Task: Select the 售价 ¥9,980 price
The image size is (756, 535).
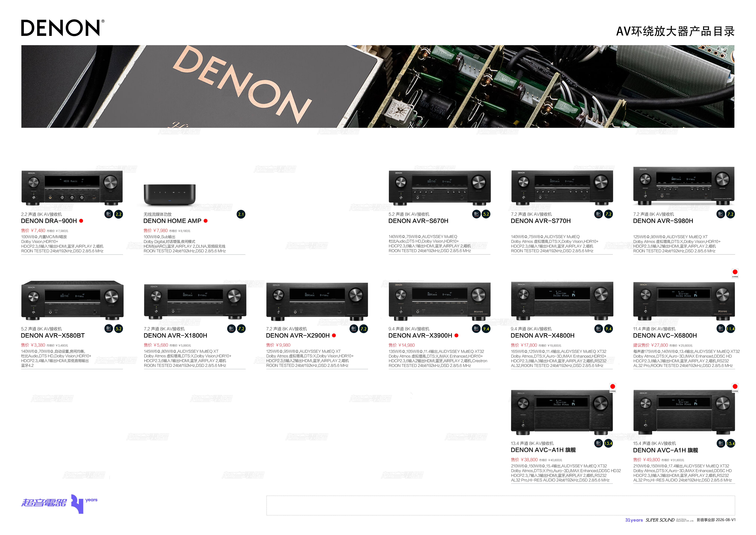Action: (278, 345)
